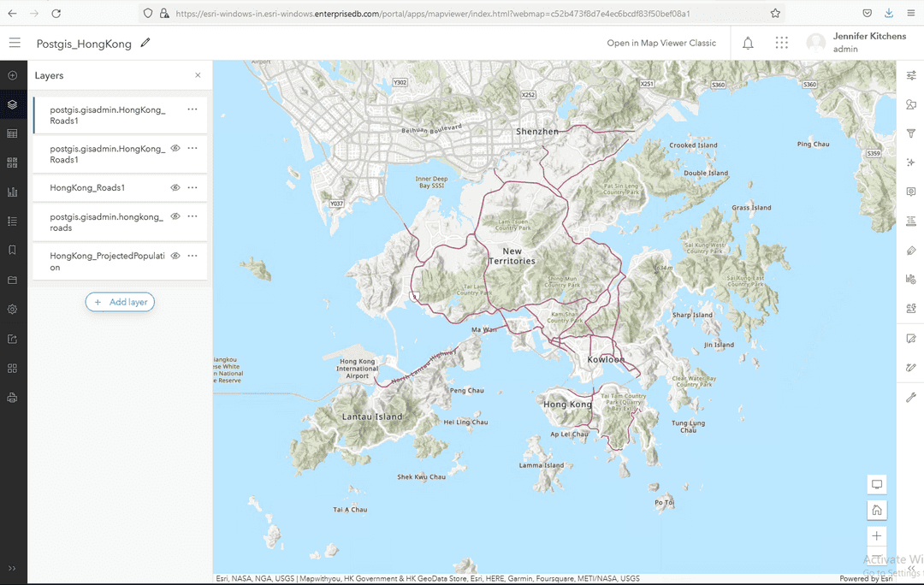Hide the HongKong_Roads1 layer
Viewport: 924px width, 585px height.
point(175,187)
